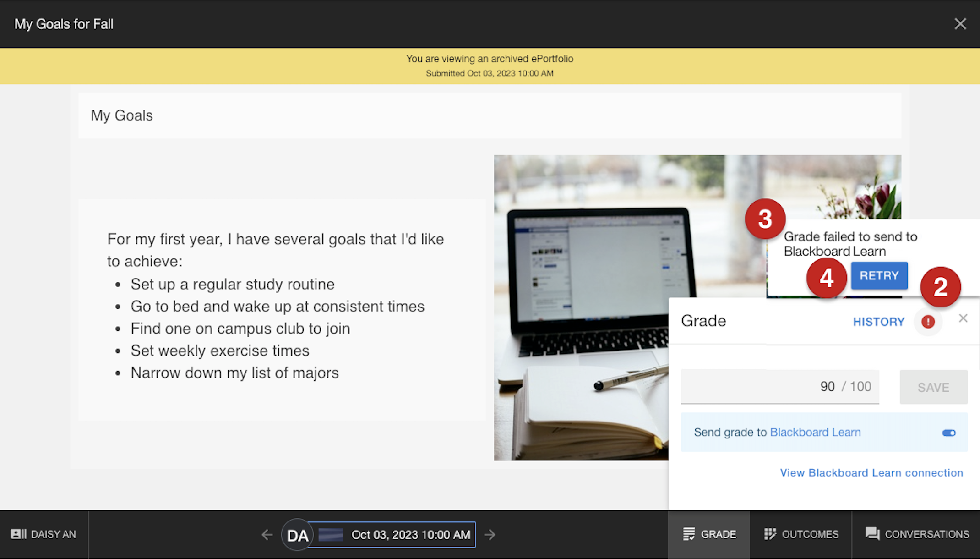Viewport: 980px width, 559px height.
Task: Click the disabled Save grade button
Action: point(933,387)
